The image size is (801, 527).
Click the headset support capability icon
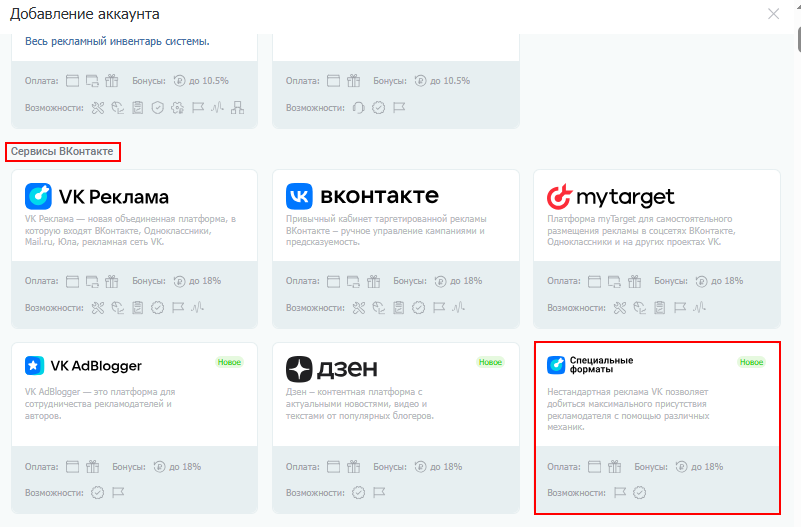click(359, 108)
